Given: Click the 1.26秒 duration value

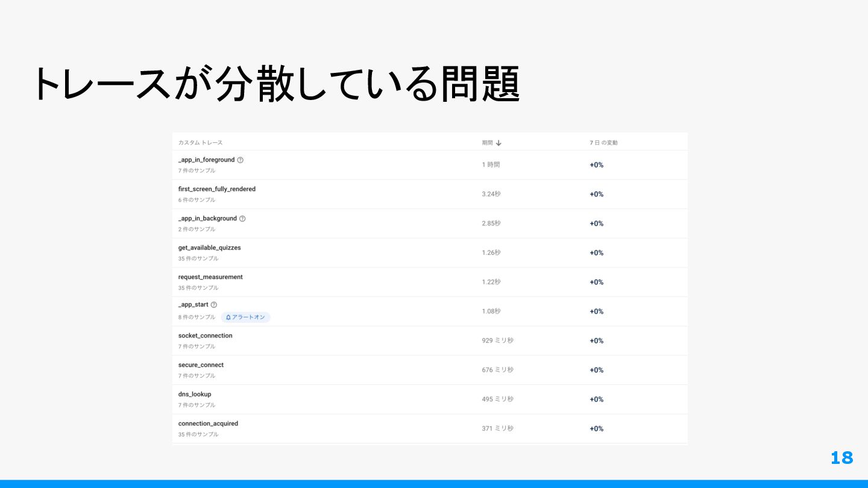Looking at the screenshot, I should [491, 252].
